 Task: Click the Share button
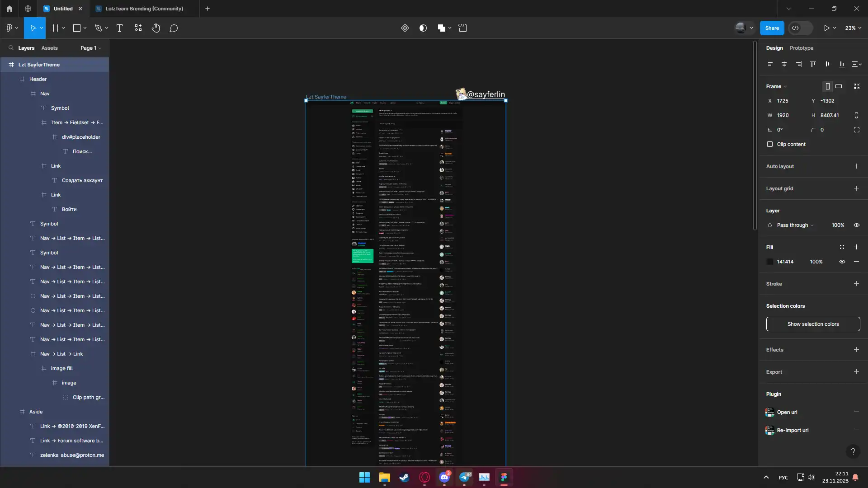772,28
